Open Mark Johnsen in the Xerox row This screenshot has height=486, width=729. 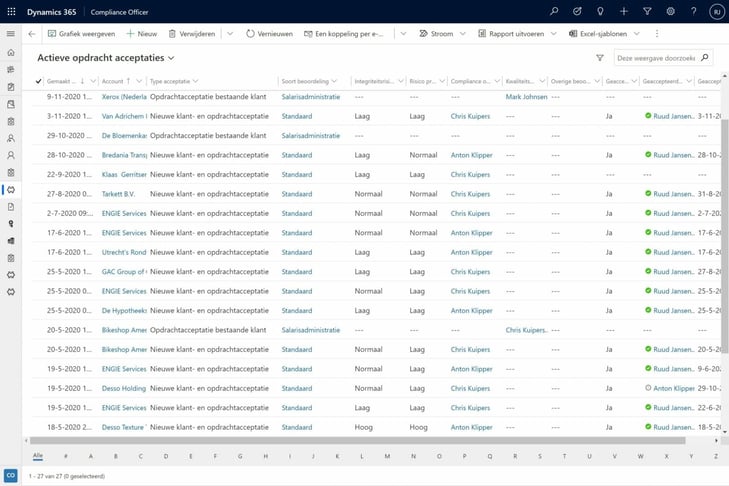[x=526, y=97]
